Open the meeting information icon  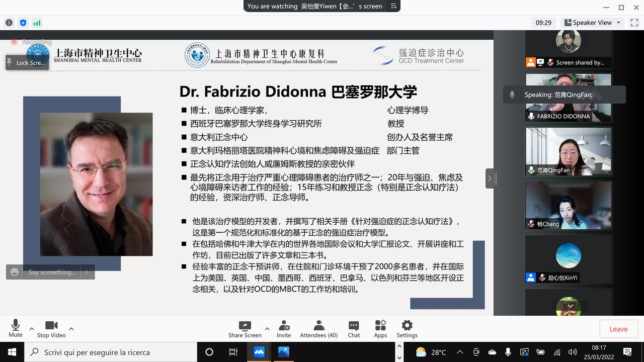pyautogui.click(x=9, y=23)
